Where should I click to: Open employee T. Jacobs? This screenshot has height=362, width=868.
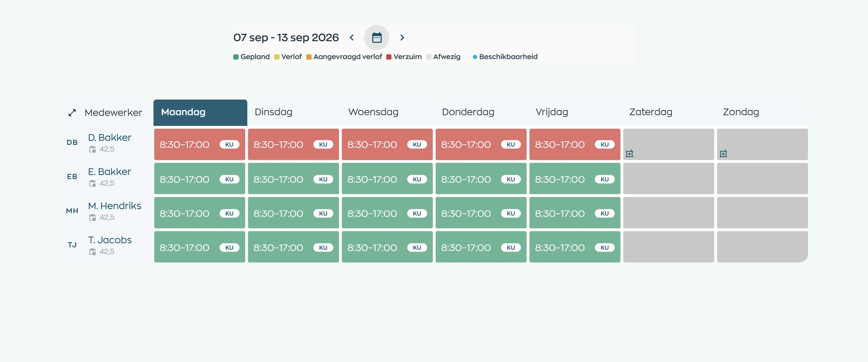click(x=110, y=240)
